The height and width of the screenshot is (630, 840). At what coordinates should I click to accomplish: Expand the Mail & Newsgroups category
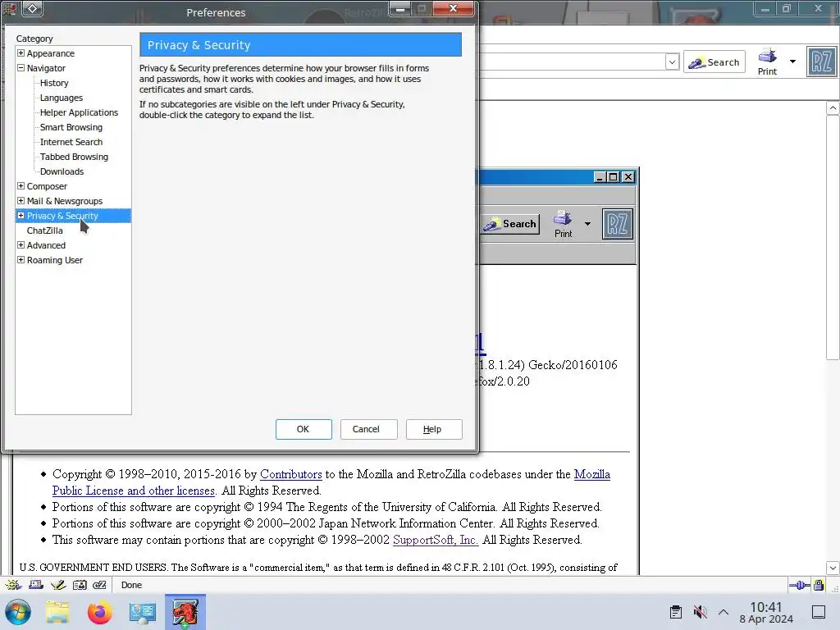(x=21, y=201)
